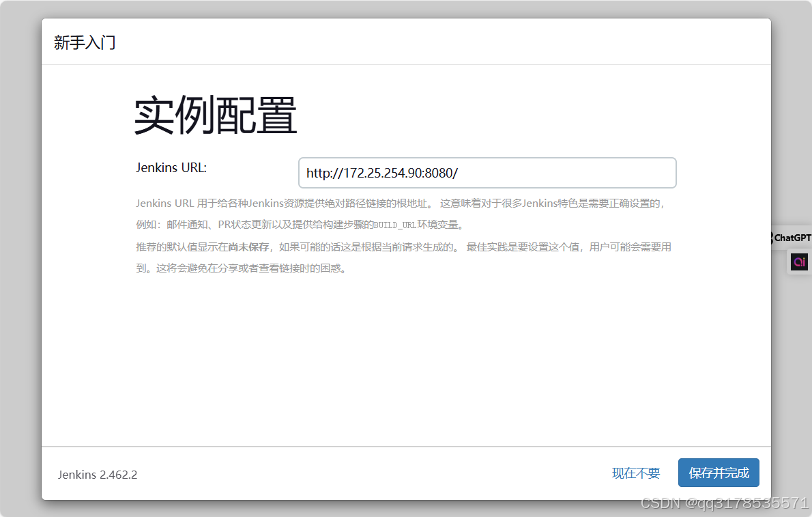The image size is (812, 517).
Task: Click the purple AI extension icon
Action: pos(800,262)
